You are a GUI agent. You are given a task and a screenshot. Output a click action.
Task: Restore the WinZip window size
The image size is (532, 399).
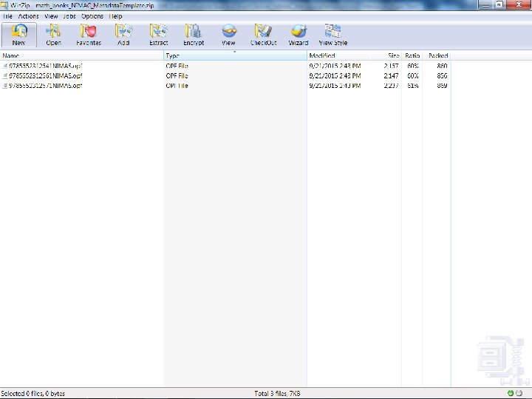(x=499, y=4)
